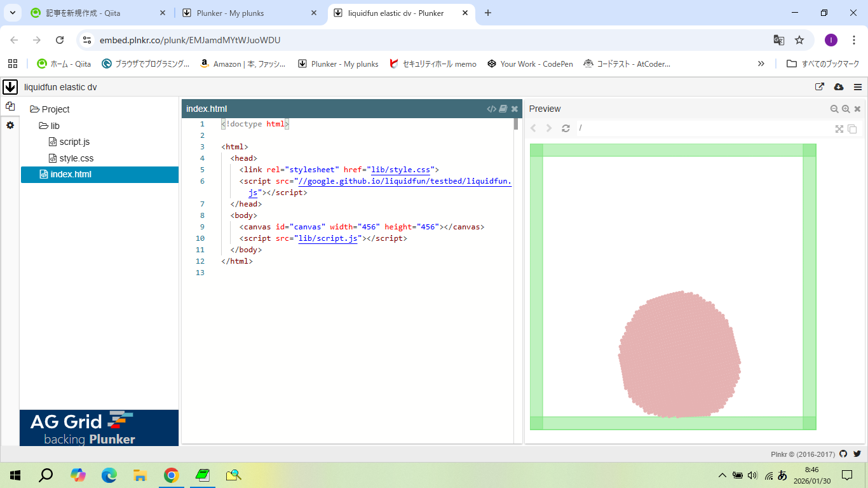Click the book icon in editor header

[503, 109]
